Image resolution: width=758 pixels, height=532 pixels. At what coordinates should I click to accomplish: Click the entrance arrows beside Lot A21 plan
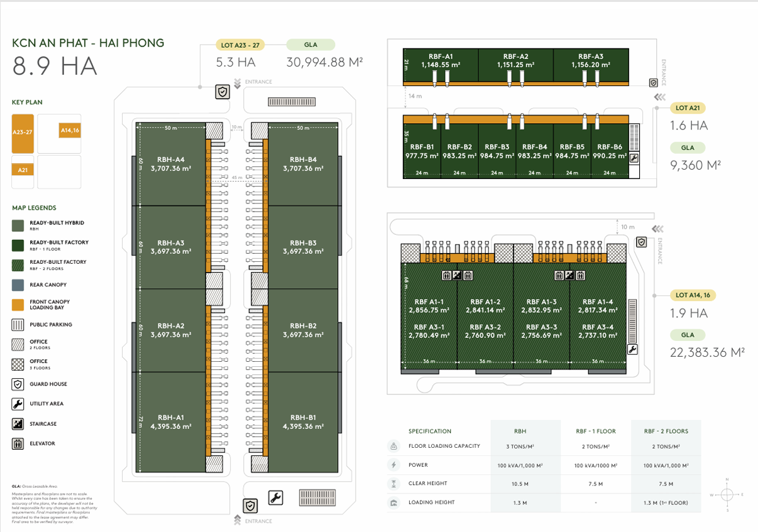pyautogui.click(x=659, y=97)
